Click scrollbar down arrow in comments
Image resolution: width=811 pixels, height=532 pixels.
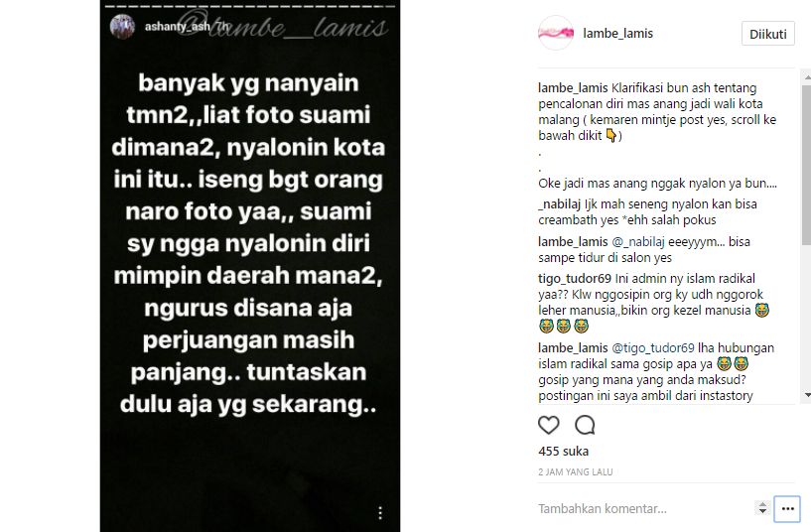806,395
